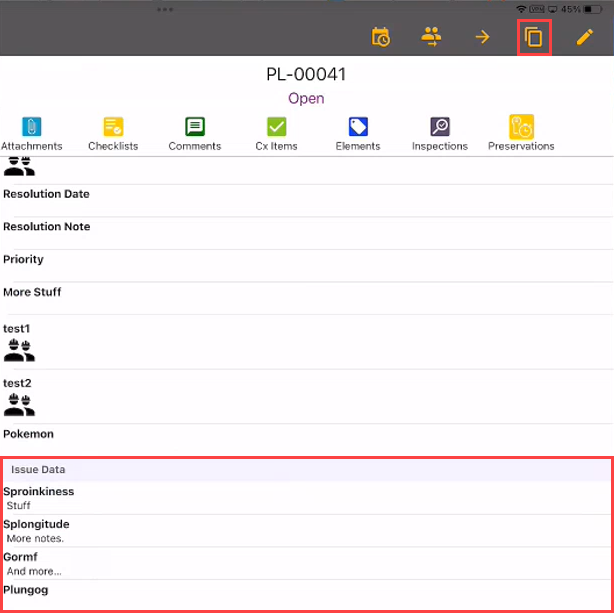Screen dimensions: 614x613
Task: Tap the Resolution Date field
Action: [307, 200]
